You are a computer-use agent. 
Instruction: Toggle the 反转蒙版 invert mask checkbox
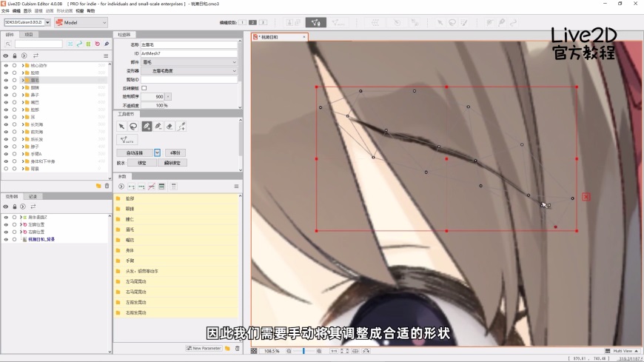coord(144,88)
